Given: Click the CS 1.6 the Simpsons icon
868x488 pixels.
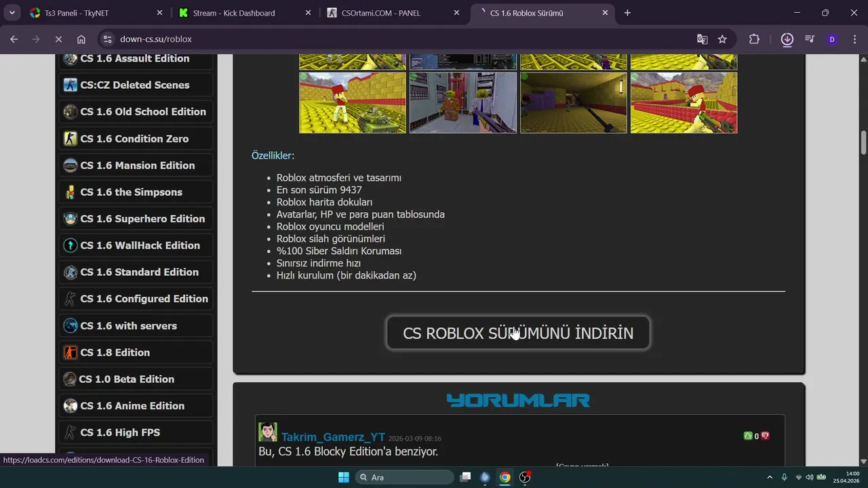Looking at the screenshot, I should coord(70,192).
